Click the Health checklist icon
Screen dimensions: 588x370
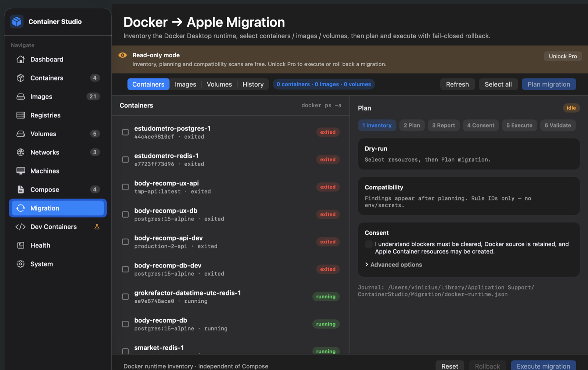[21, 245]
